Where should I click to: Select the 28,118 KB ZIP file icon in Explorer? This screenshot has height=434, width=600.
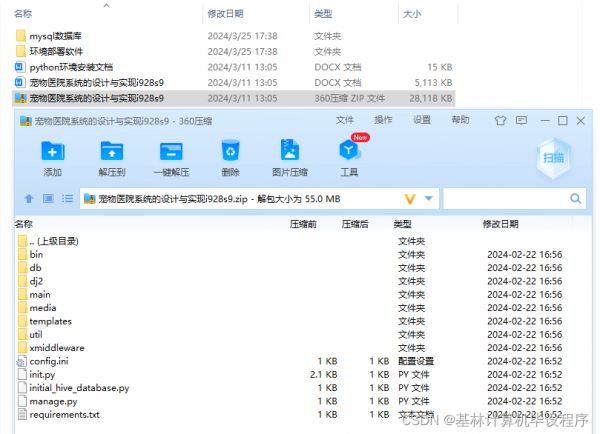[20, 98]
